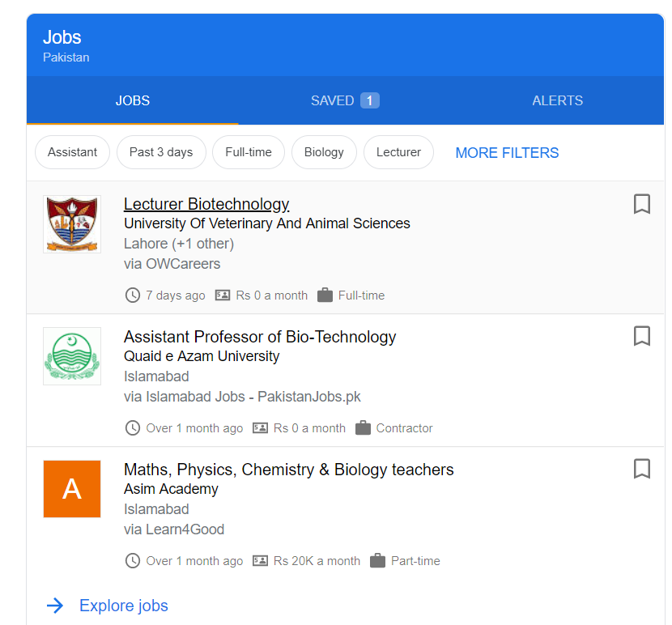The width and height of the screenshot is (672, 625).
Task: Click the briefcase icon beside 'Part-time'
Action: (377, 561)
